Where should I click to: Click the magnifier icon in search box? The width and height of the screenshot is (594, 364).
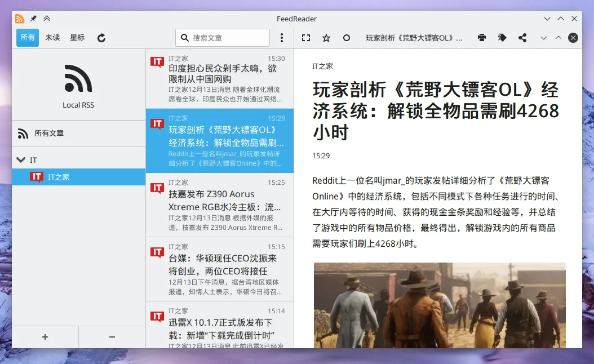(184, 38)
